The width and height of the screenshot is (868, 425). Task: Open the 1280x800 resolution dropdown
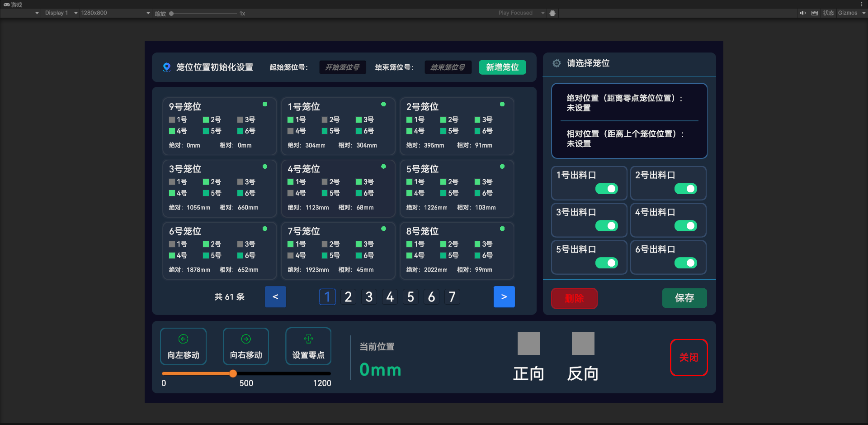coord(115,13)
